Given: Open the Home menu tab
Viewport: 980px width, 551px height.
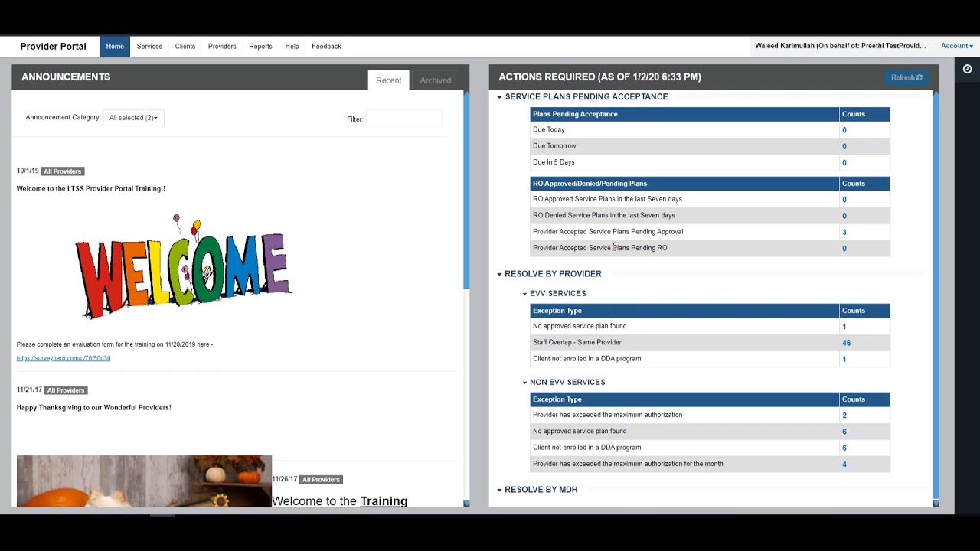Looking at the screenshot, I should [x=115, y=47].
